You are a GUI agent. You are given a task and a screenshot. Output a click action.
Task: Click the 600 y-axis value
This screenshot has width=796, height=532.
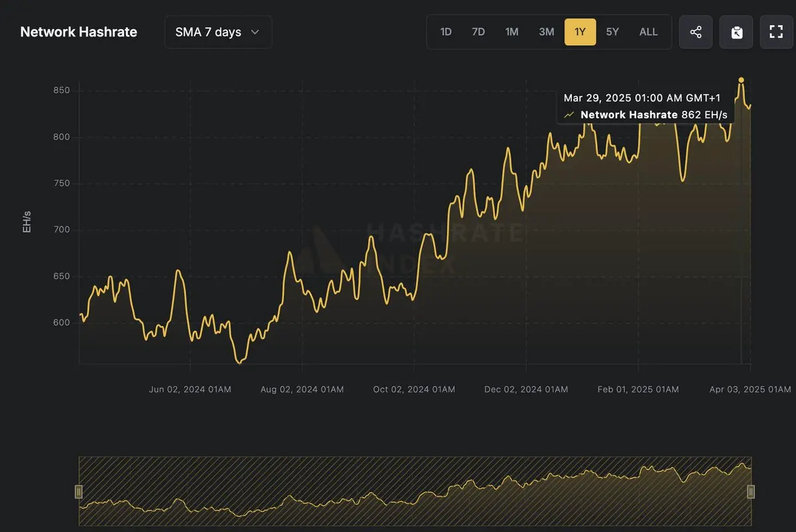click(x=62, y=323)
